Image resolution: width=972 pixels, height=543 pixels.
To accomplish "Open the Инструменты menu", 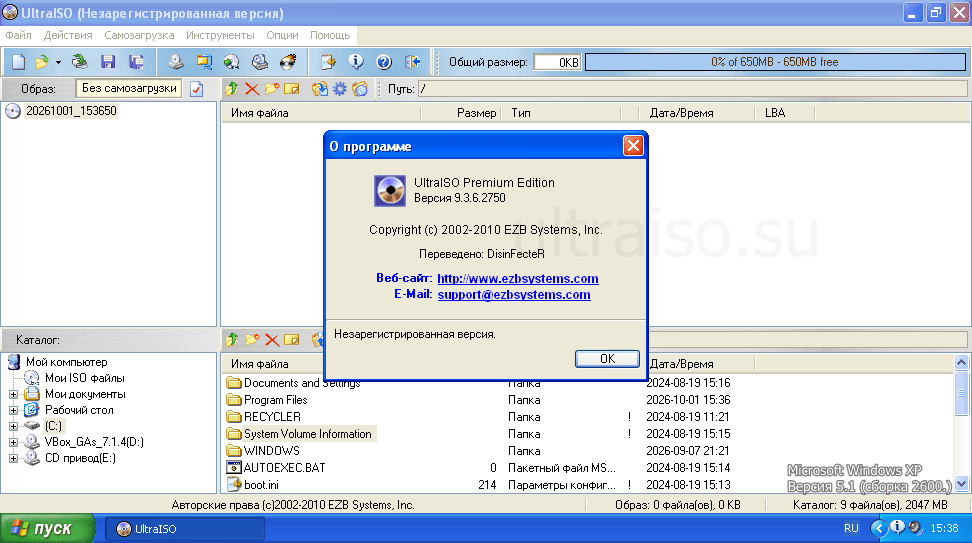I will tap(220, 35).
